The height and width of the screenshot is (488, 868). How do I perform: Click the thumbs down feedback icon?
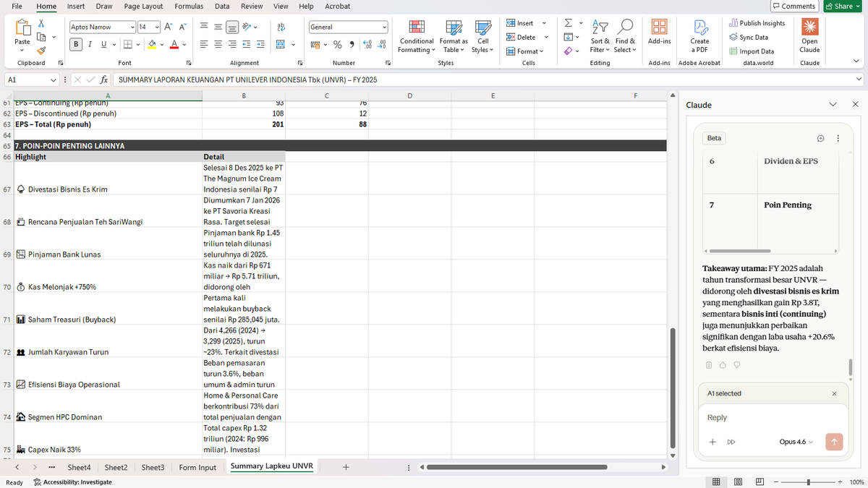pyautogui.click(x=737, y=365)
